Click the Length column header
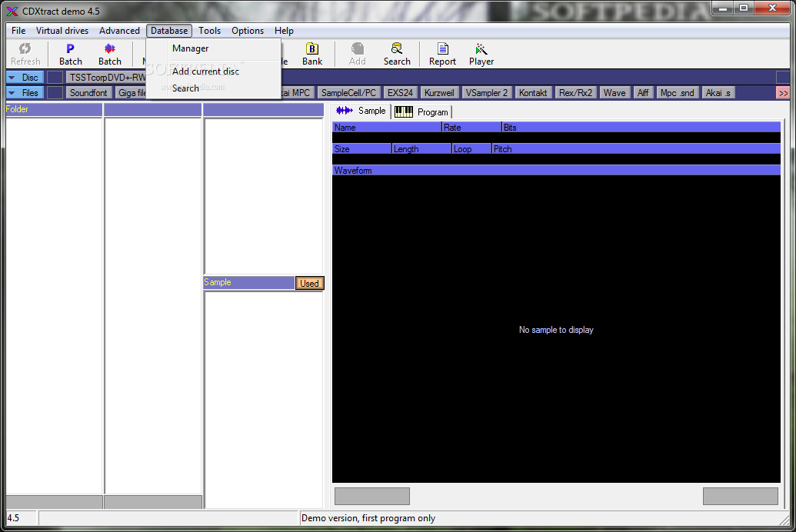 point(422,148)
